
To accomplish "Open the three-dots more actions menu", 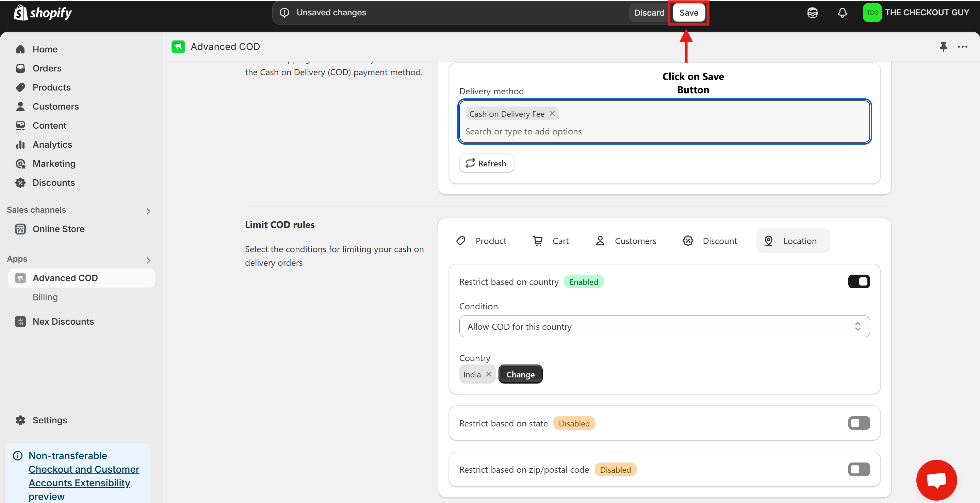I will pyautogui.click(x=963, y=46).
